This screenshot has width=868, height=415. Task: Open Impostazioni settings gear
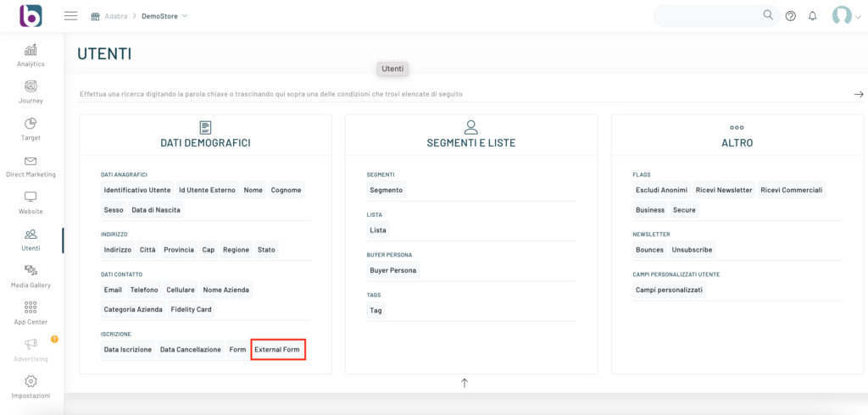click(x=31, y=382)
